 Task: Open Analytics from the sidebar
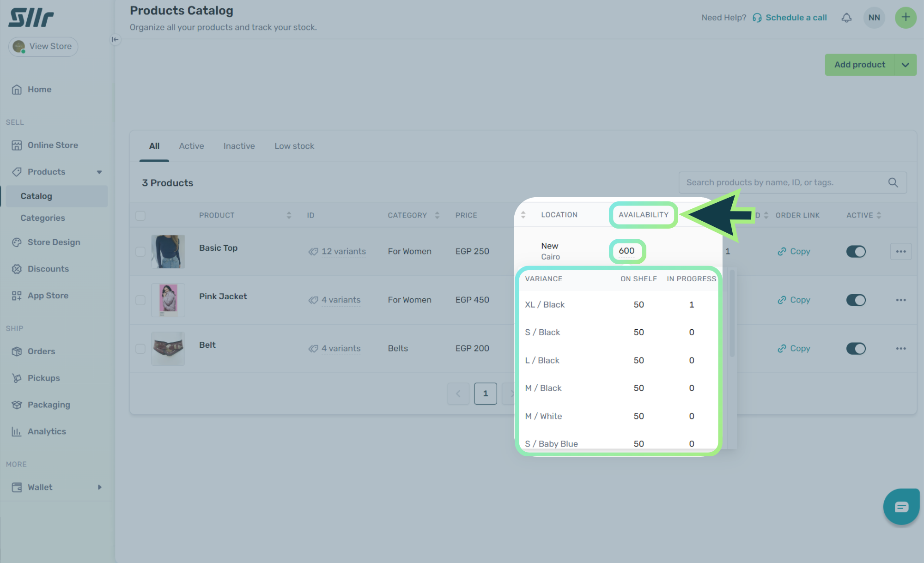47,431
